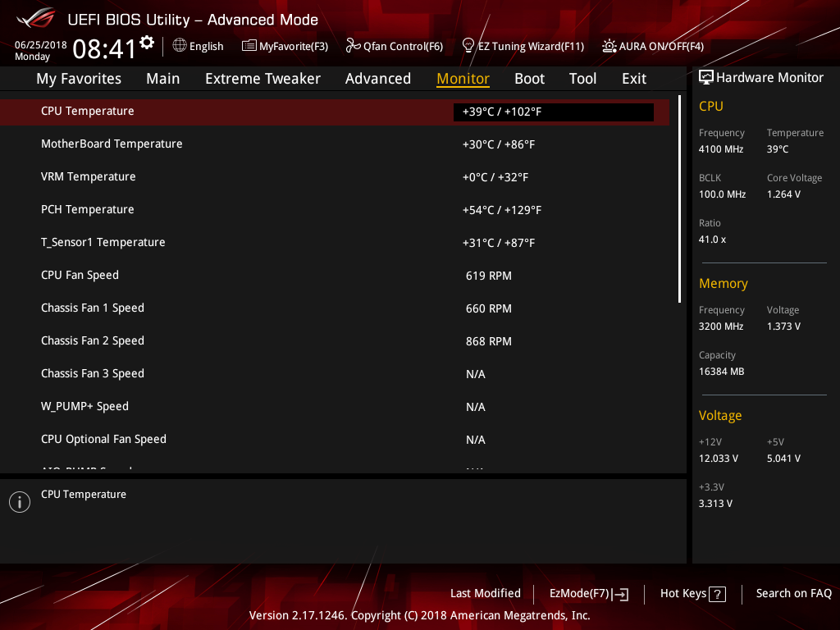
Task: Open Qfan Control fan icon
Action: coord(353,46)
